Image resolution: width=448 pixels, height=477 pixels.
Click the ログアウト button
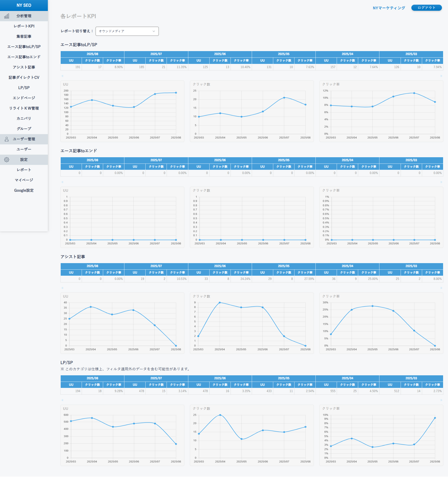point(426,8)
